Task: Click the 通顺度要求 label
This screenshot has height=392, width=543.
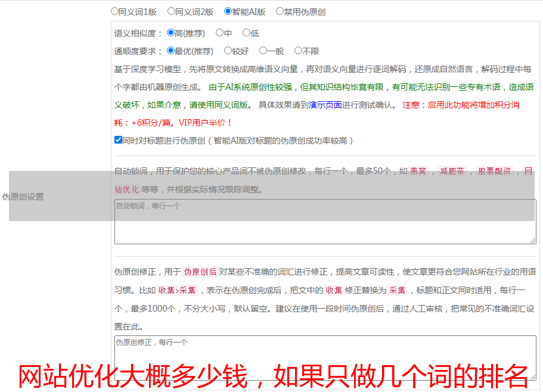Action: pyautogui.click(x=138, y=51)
